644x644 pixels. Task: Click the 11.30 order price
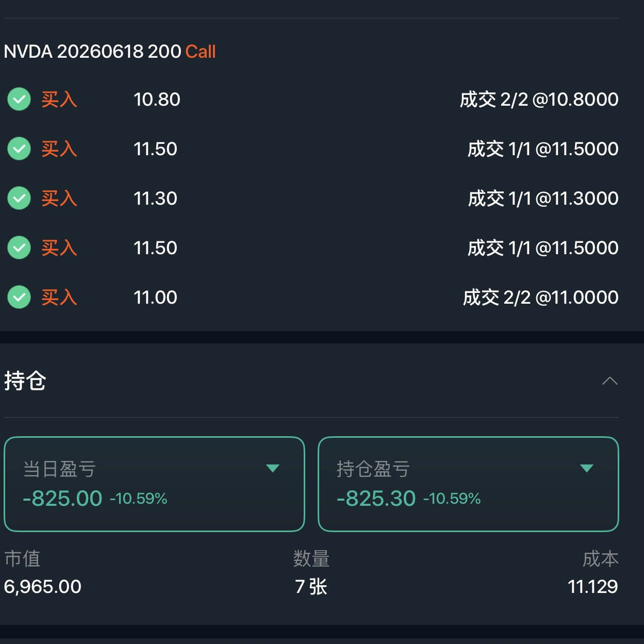[x=155, y=199]
